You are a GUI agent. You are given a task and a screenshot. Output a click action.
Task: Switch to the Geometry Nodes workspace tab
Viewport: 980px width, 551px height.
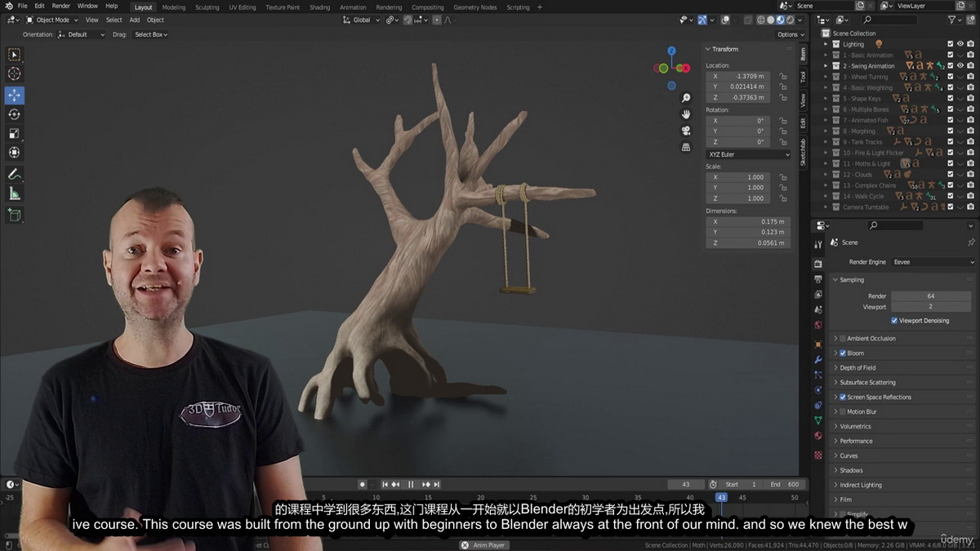pyautogui.click(x=474, y=7)
